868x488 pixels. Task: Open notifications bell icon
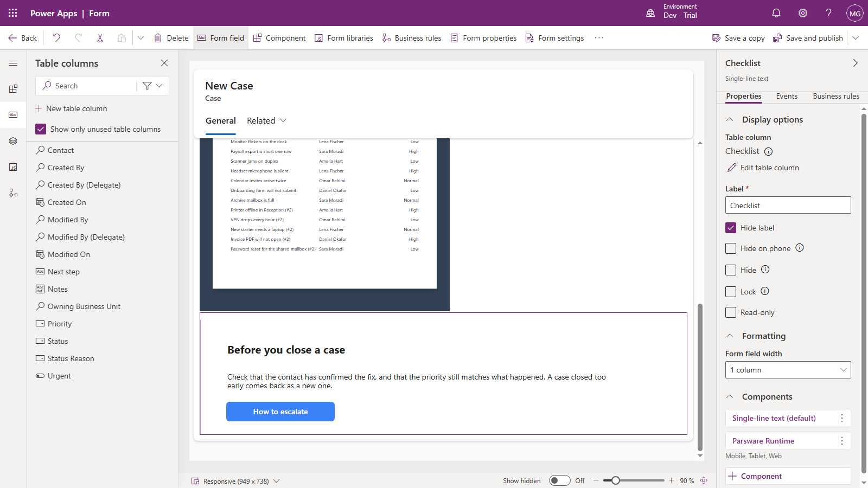tap(776, 13)
